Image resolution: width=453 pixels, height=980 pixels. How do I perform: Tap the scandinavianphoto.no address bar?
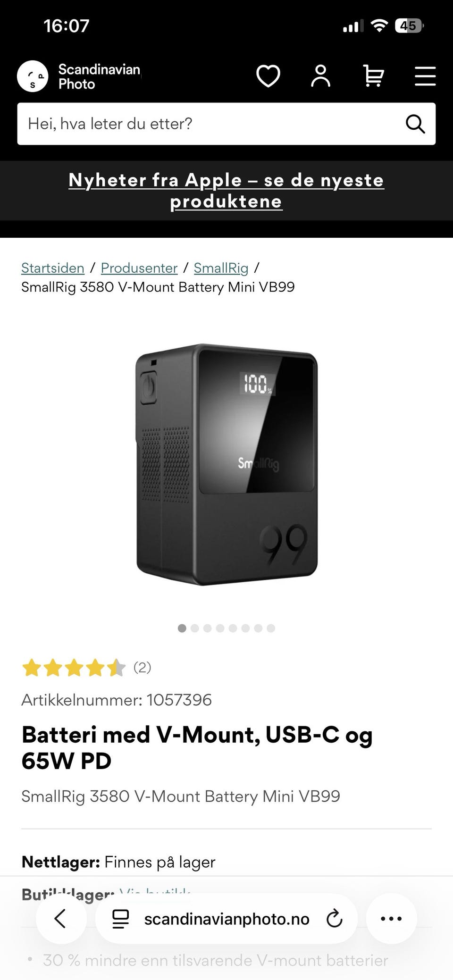click(x=226, y=919)
